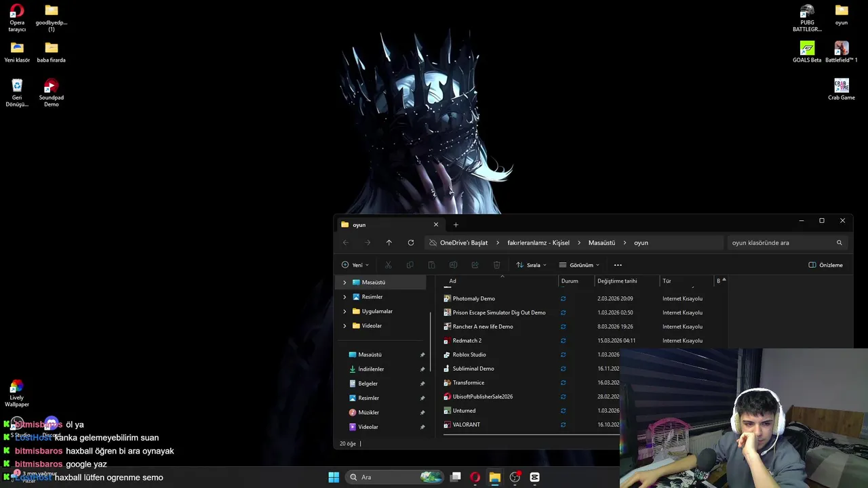868x488 pixels.
Task: Click the fakirleranlamz - Kişisel breadcrumb
Action: (x=538, y=243)
